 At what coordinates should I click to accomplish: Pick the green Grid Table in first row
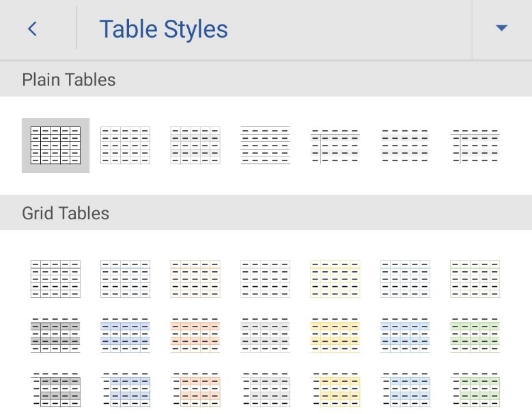coord(475,279)
